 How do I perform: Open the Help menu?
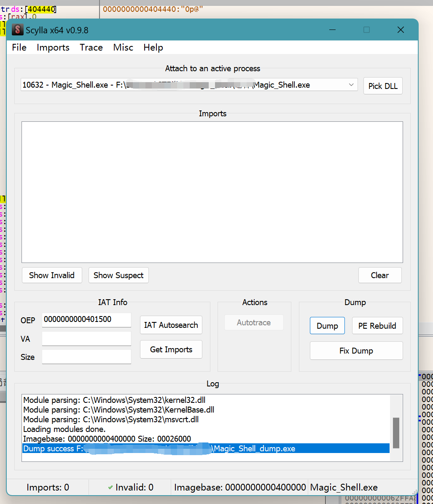pos(153,48)
